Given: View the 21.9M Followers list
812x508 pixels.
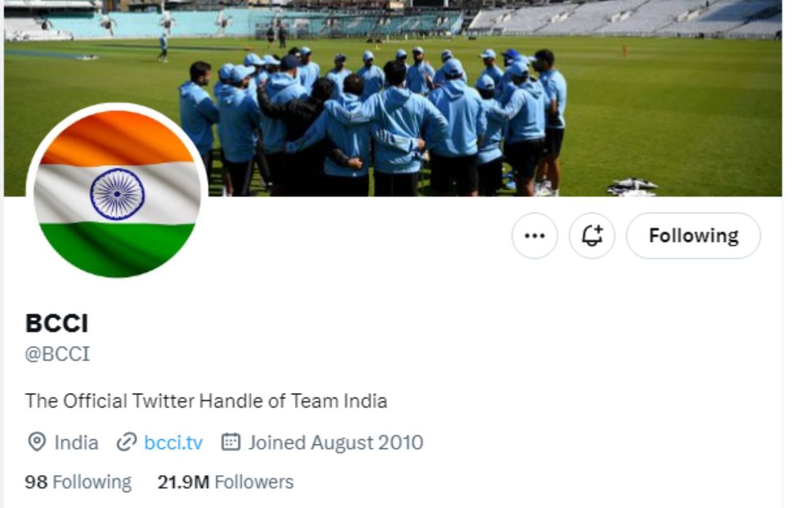Looking at the screenshot, I should 225,482.
